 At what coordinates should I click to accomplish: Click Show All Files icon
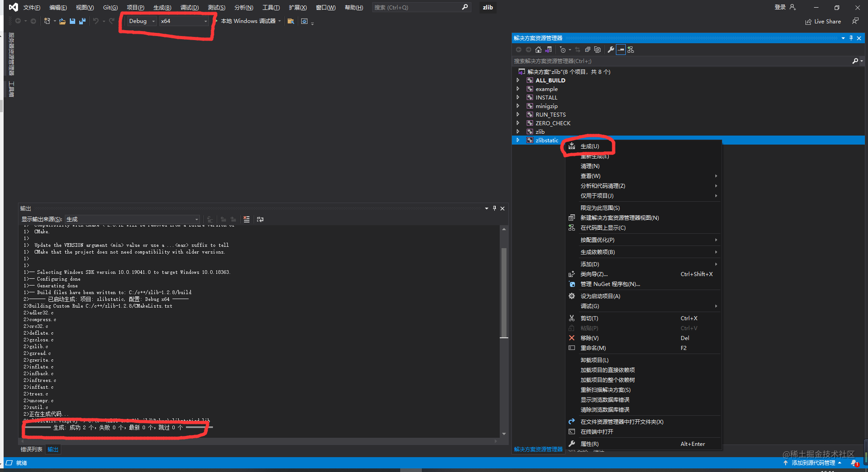coord(597,50)
